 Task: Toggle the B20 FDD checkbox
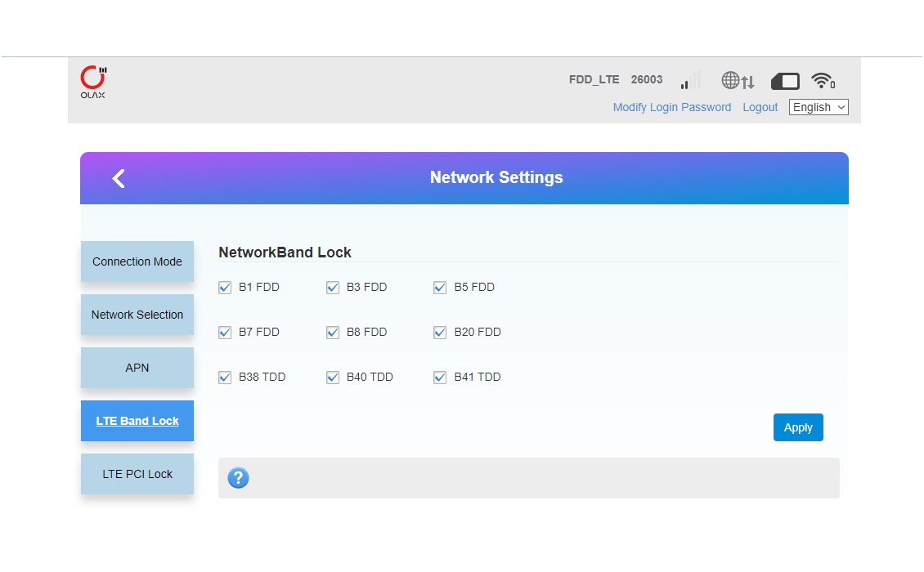click(440, 333)
